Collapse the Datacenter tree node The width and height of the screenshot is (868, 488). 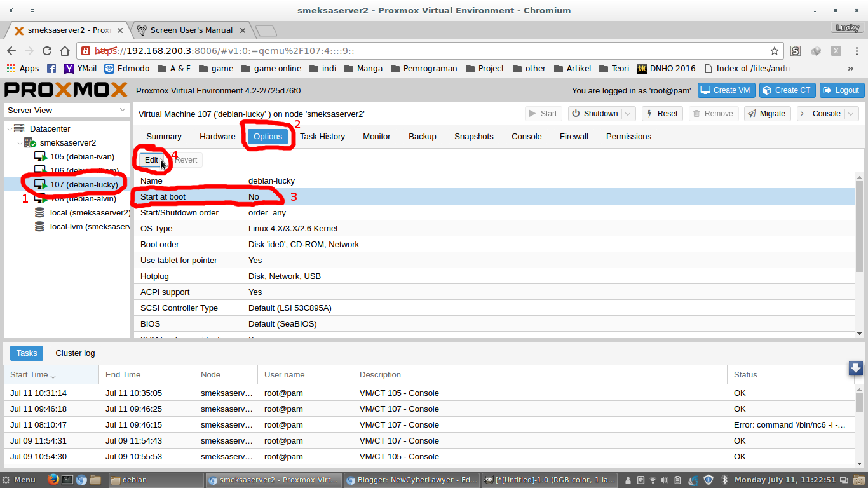pyautogui.click(x=9, y=128)
